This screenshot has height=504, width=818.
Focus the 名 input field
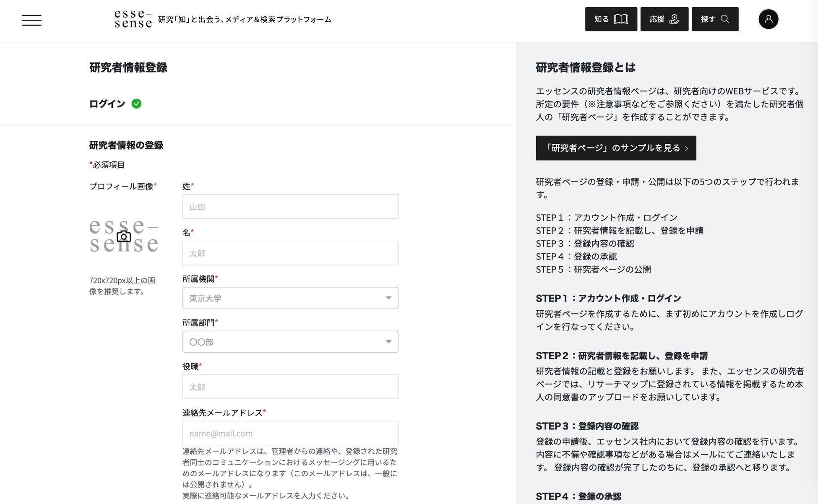(290, 253)
